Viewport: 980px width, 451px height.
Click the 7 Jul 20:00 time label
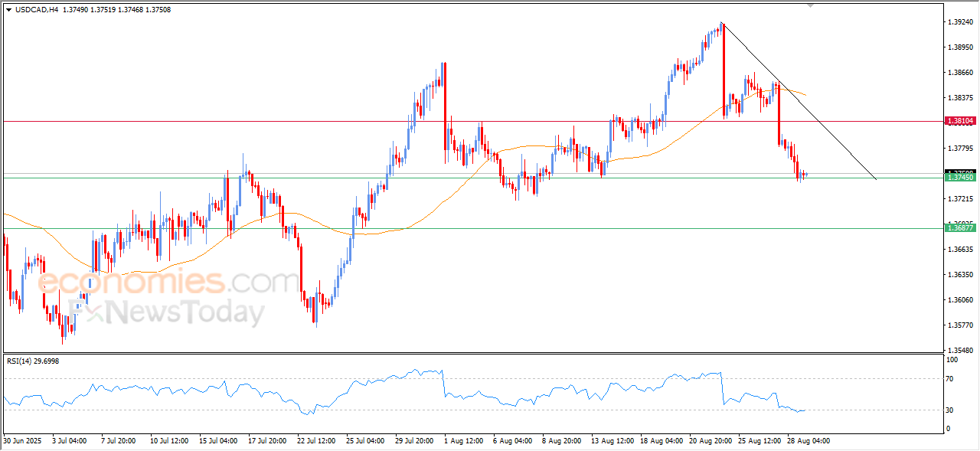[118, 441]
